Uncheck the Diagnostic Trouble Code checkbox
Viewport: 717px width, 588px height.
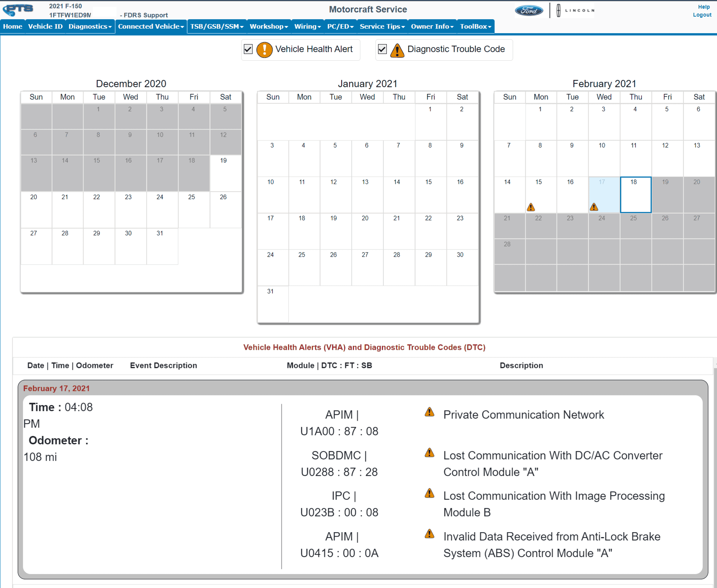382,49
